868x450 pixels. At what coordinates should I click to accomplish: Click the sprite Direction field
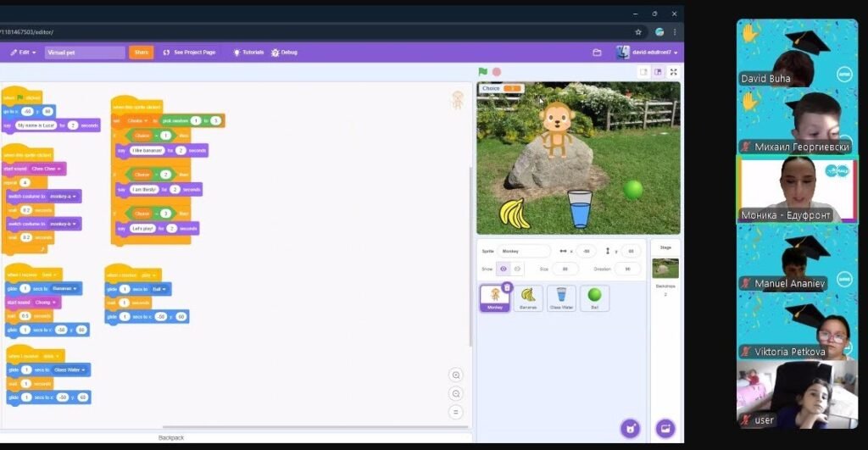627,269
